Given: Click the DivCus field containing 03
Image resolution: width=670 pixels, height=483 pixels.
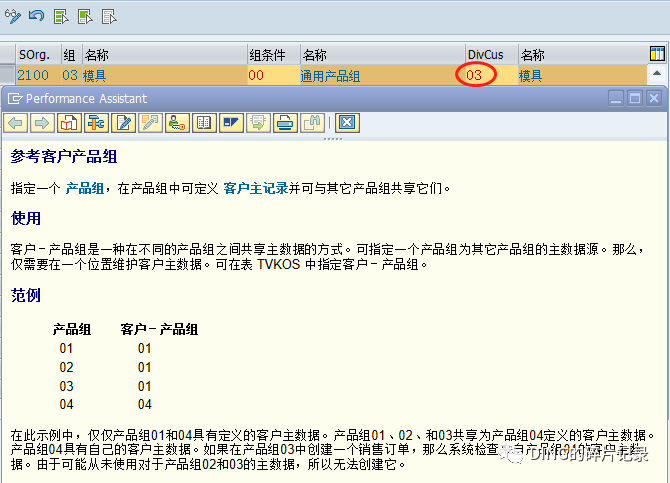Looking at the screenshot, I should (x=491, y=75).
